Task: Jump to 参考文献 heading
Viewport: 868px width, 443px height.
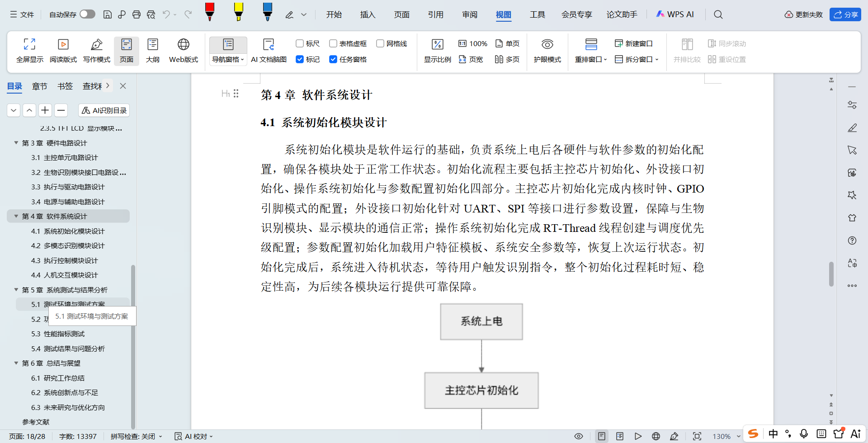Action: (36, 422)
